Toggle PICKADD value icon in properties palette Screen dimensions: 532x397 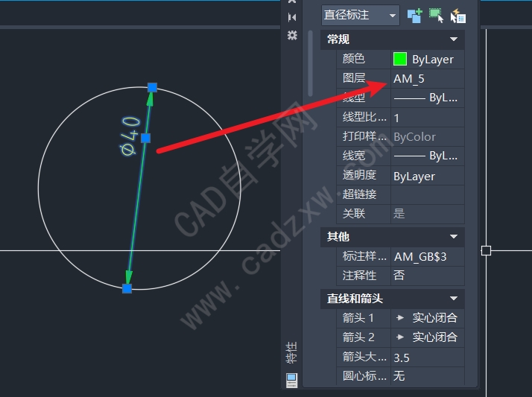tap(414, 16)
